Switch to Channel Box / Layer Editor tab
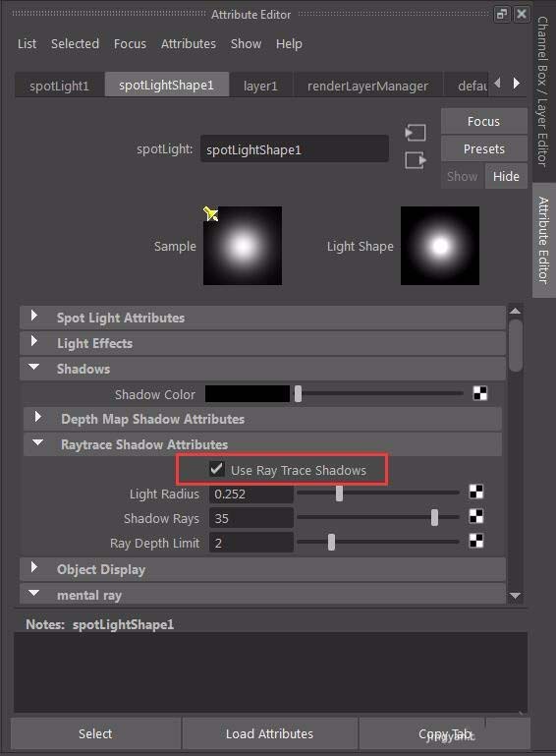 pos(543,91)
